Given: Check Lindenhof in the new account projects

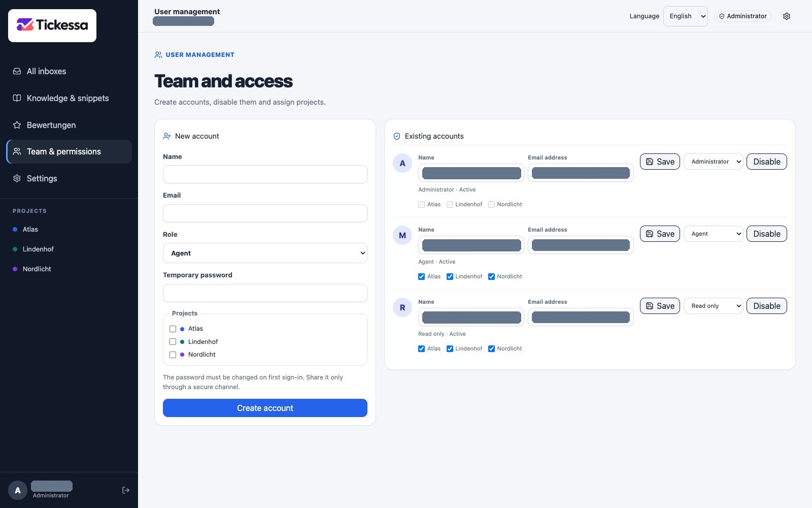Looking at the screenshot, I should pyautogui.click(x=173, y=342).
